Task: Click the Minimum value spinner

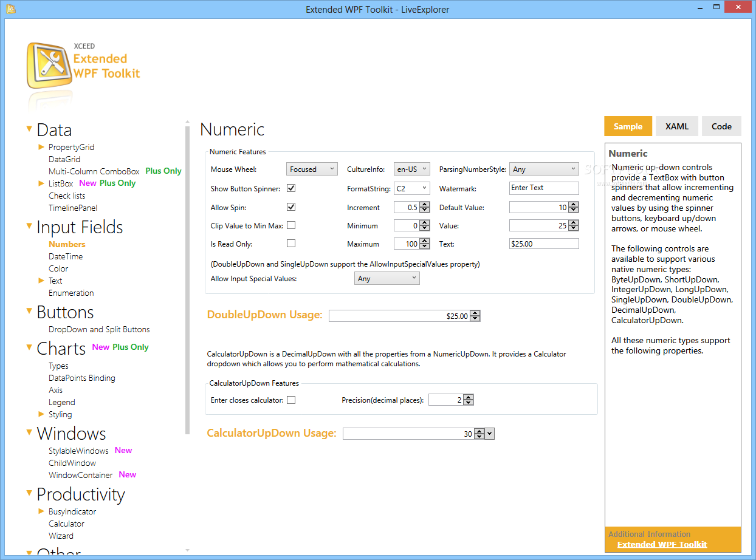Action: tap(424, 225)
